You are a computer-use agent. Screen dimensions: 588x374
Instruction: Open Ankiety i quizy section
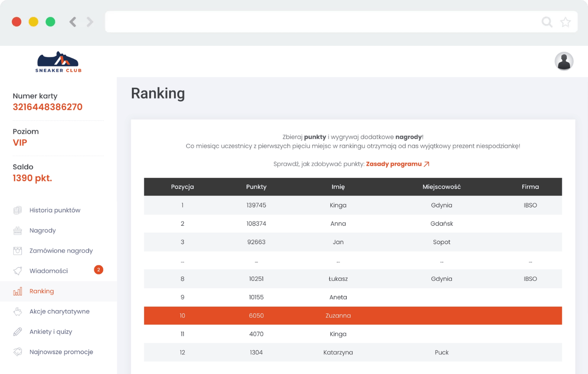click(x=51, y=332)
